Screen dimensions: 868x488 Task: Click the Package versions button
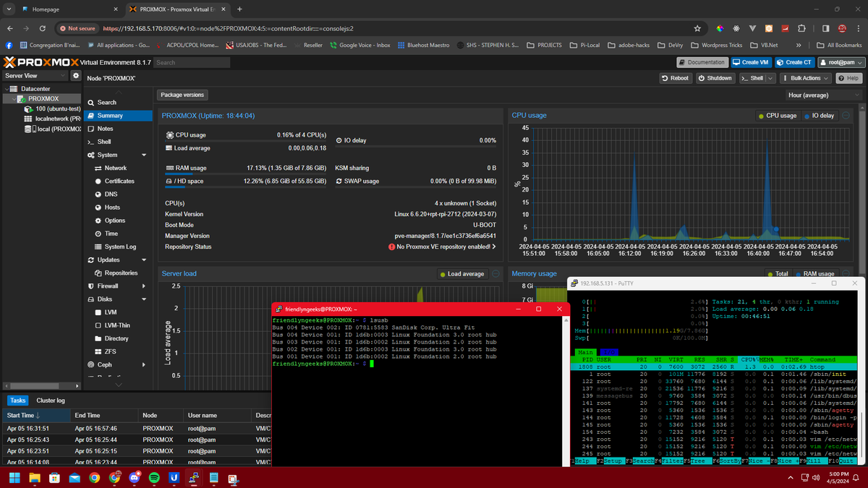(182, 95)
